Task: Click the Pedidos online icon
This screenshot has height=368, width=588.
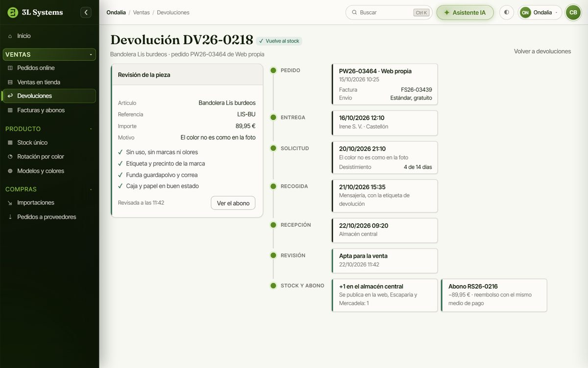Action: pos(10,68)
